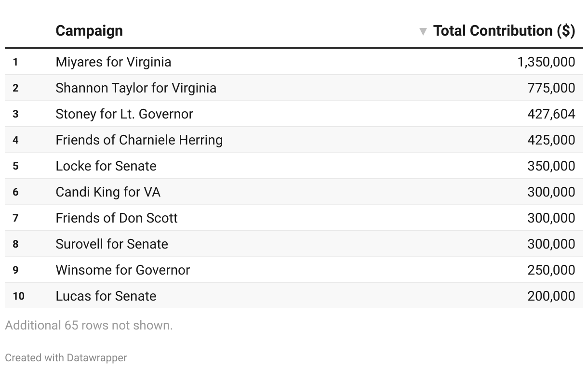Click the Winsome for Governor campaign
The width and height of the screenshot is (588, 369).
pos(123,270)
